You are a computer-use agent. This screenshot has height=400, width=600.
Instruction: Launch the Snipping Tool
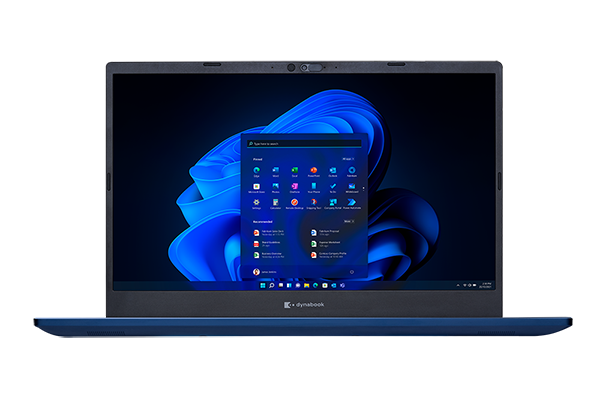click(x=314, y=204)
